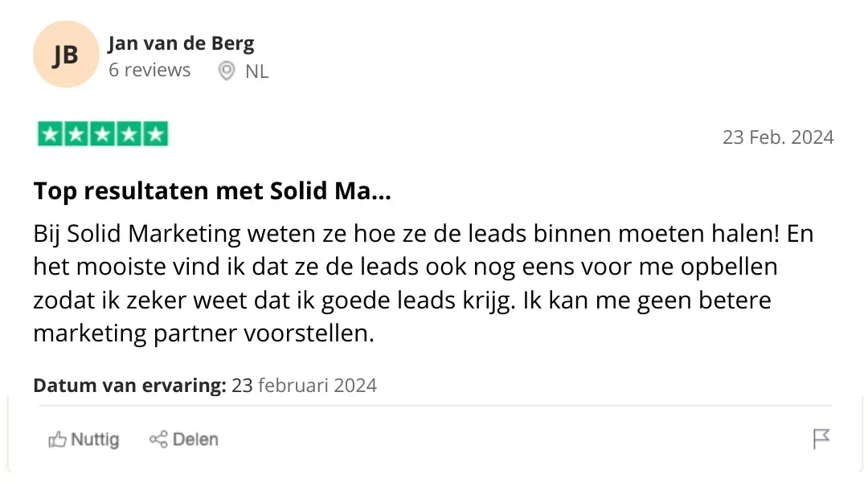
Task: Open reviewer Jan van de Berg's profile name
Action: tap(181, 43)
